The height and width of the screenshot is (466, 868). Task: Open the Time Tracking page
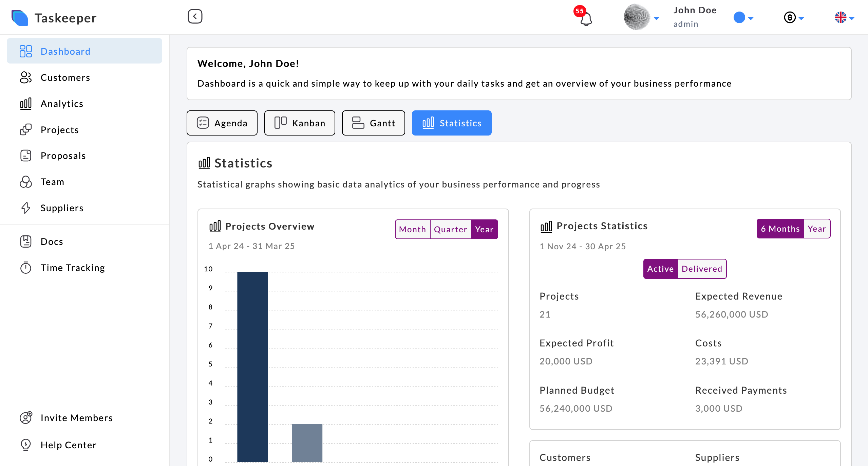click(x=73, y=268)
